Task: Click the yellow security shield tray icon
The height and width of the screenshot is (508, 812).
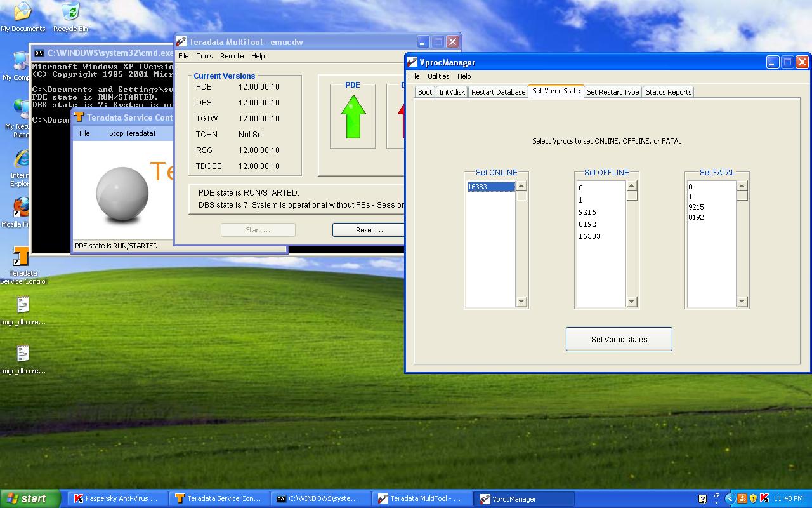Action: coord(753,498)
